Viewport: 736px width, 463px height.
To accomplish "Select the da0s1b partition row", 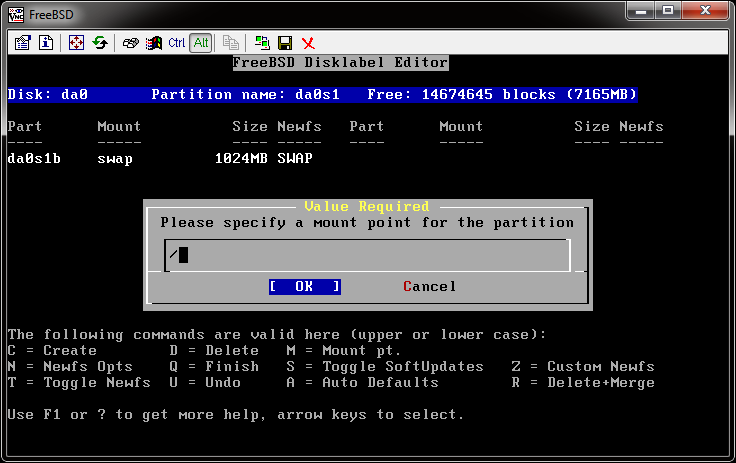I will [x=160, y=158].
